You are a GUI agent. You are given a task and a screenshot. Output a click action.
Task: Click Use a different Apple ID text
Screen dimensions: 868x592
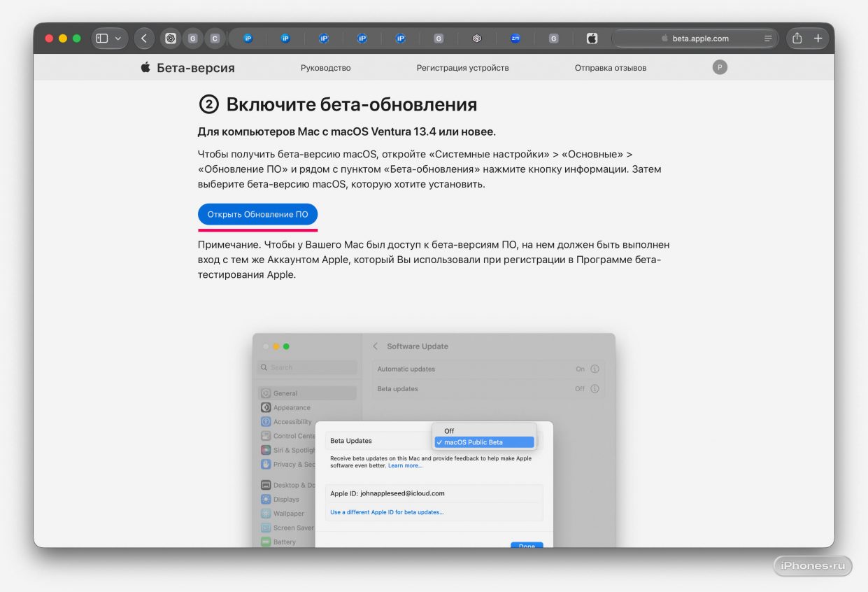point(387,512)
